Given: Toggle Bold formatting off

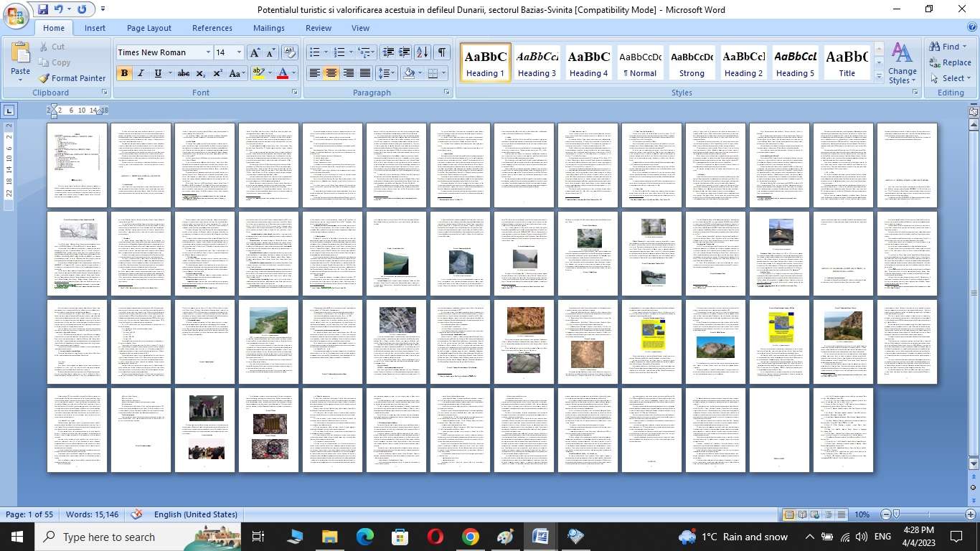Looking at the screenshot, I should pos(124,73).
